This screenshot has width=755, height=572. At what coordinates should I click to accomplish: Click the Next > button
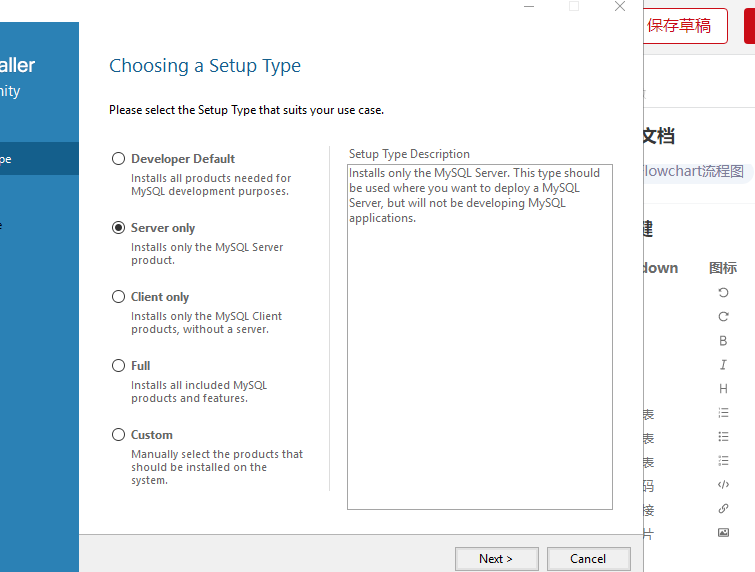coord(496,559)
